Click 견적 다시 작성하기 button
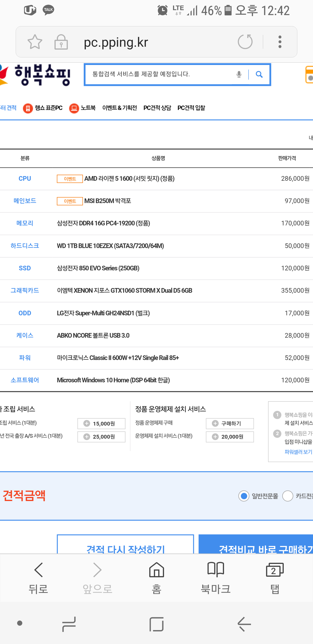 pos(125,544)
